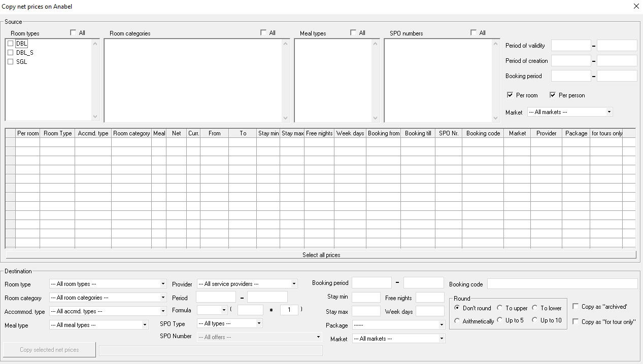This screenshot has height=364, width=643.
Task: Click the SPO Nr. column header
Action: click(x=449, y=133)
